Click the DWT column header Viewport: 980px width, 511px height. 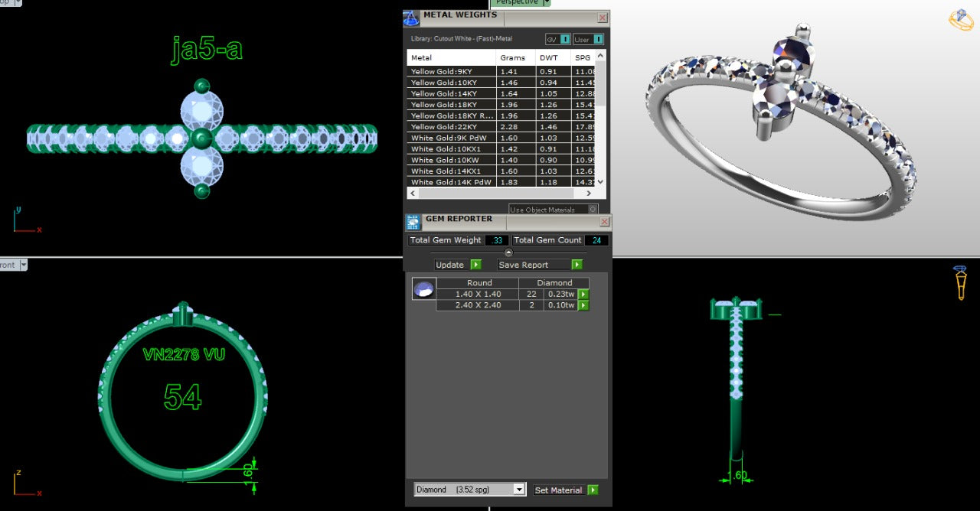552,58
